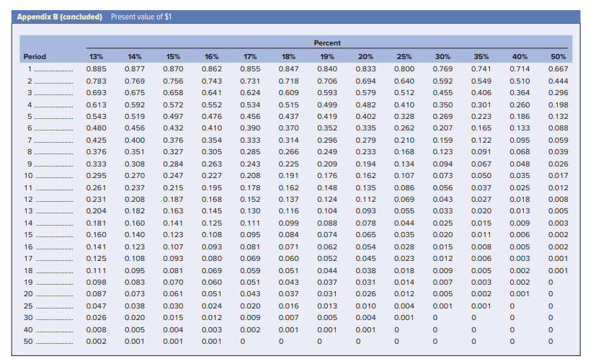Select the 'Present value of $1' heading

(x=141, y=17)
